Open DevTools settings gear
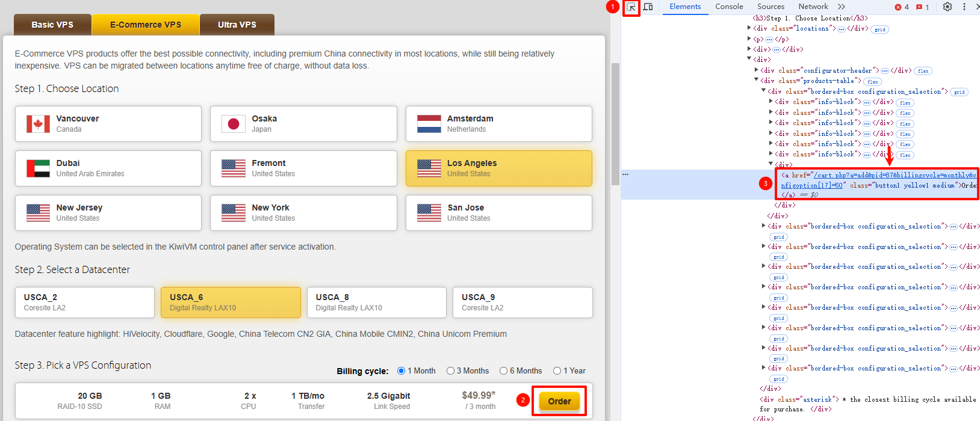Image resolution: width=980 pixels, height=421 pixels. (947, 7)
